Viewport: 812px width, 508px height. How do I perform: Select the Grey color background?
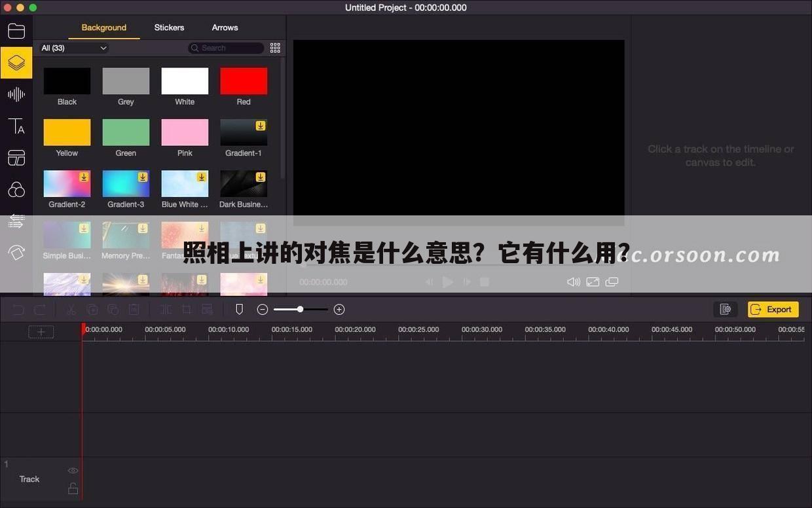click(126, 81)
